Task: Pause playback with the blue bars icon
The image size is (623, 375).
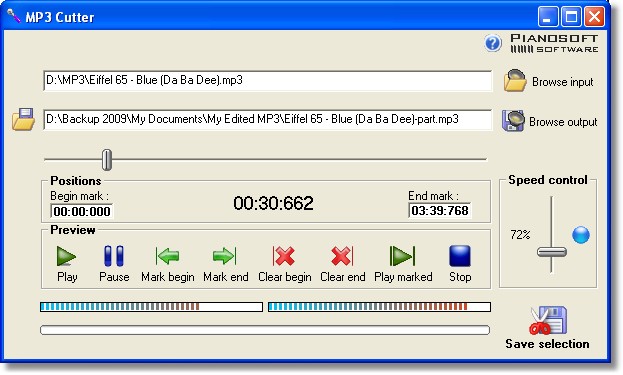Action: tap(114, 256)
